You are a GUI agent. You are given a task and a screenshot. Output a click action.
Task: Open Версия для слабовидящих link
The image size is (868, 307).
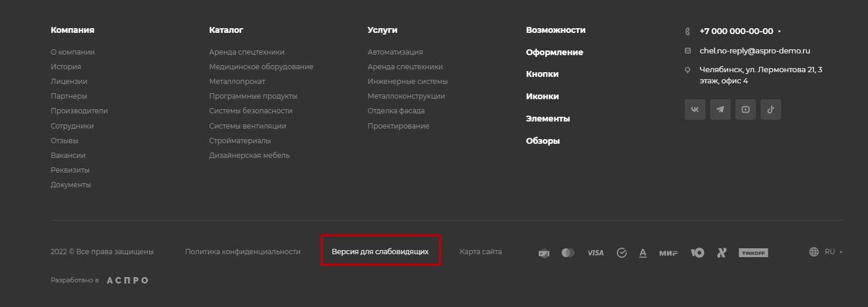(x=380, y=251)
